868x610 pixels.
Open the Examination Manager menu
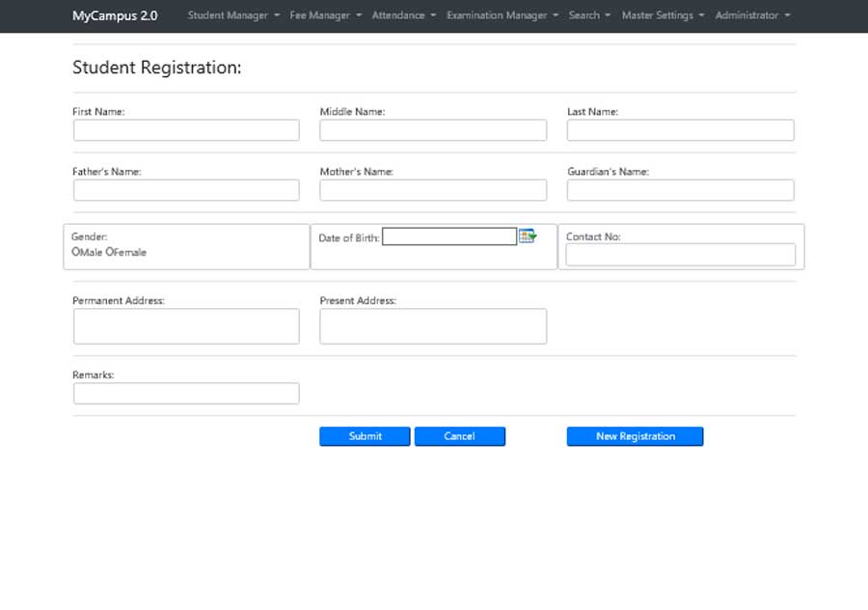tap(502, 15)
